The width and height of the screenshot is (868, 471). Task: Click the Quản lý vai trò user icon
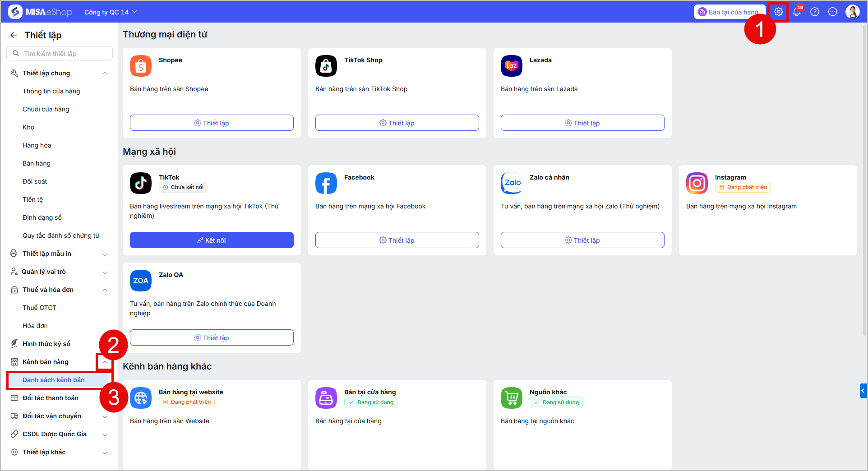14,272
